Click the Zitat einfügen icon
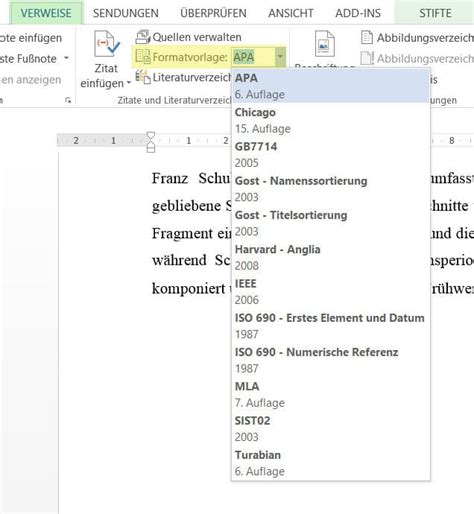Screen dimensions: 474x514 point(106,44)
